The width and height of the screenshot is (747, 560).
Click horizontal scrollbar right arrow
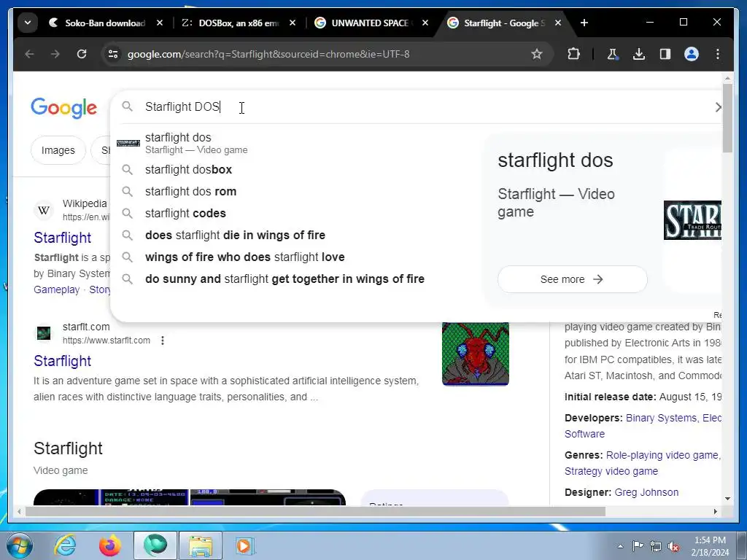click(x=715, y=511)
